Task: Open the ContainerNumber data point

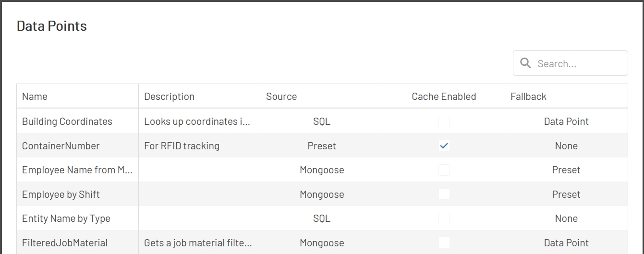Action: pos(61,146)
